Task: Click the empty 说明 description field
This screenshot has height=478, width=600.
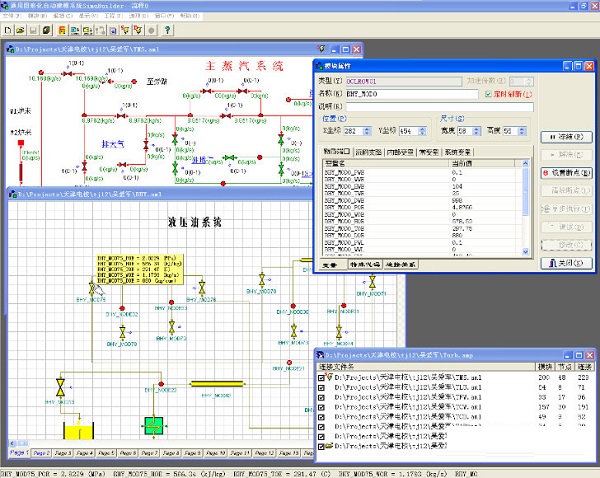Action: coord(439,106)
